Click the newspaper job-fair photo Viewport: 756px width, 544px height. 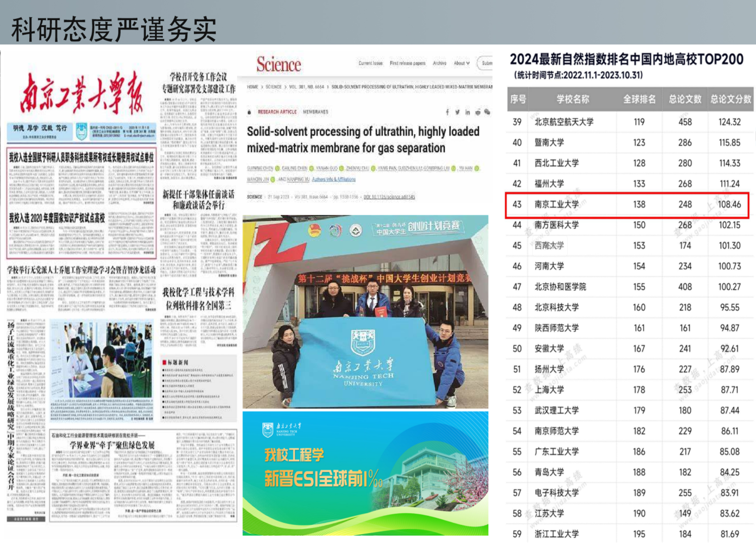102,360
